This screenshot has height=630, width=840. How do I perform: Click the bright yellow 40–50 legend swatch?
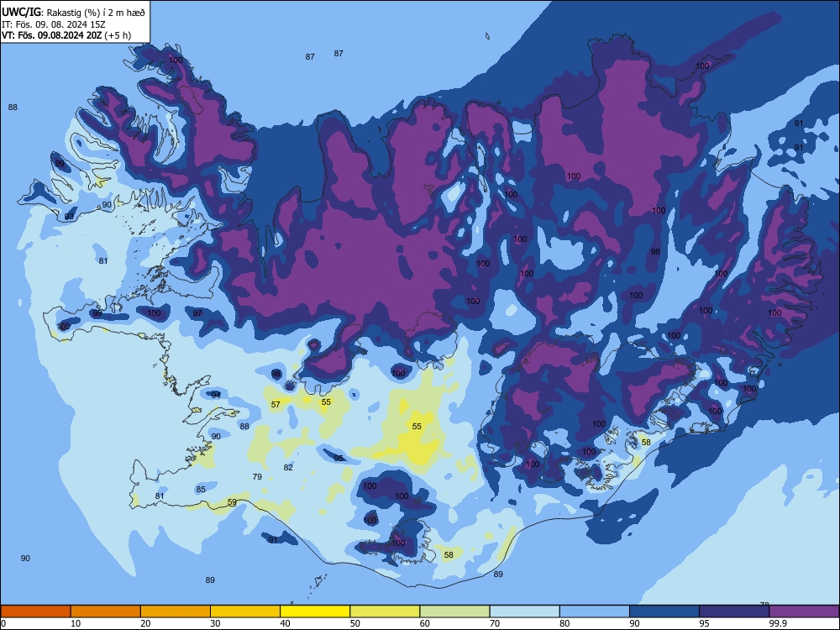coord(315,612)
